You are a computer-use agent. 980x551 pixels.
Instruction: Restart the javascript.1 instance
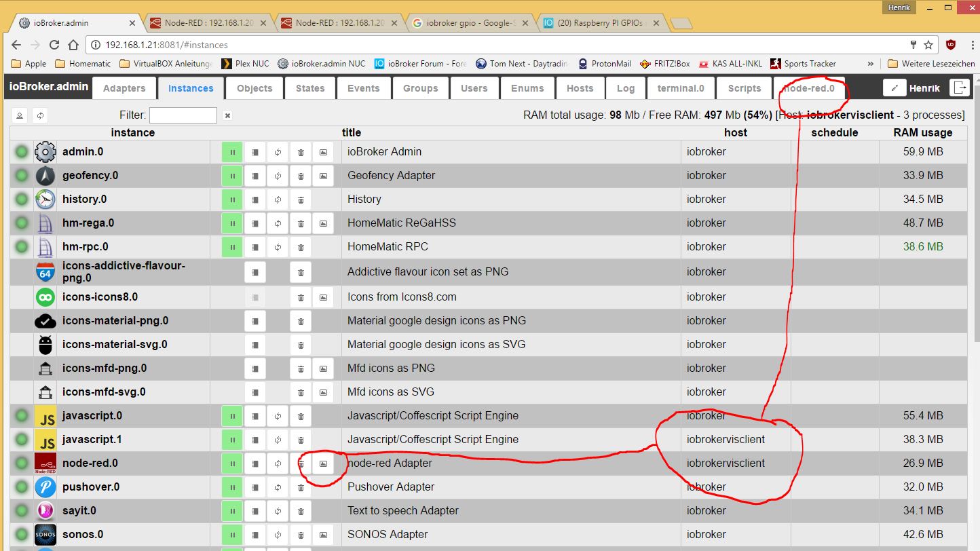coord(278,440)
